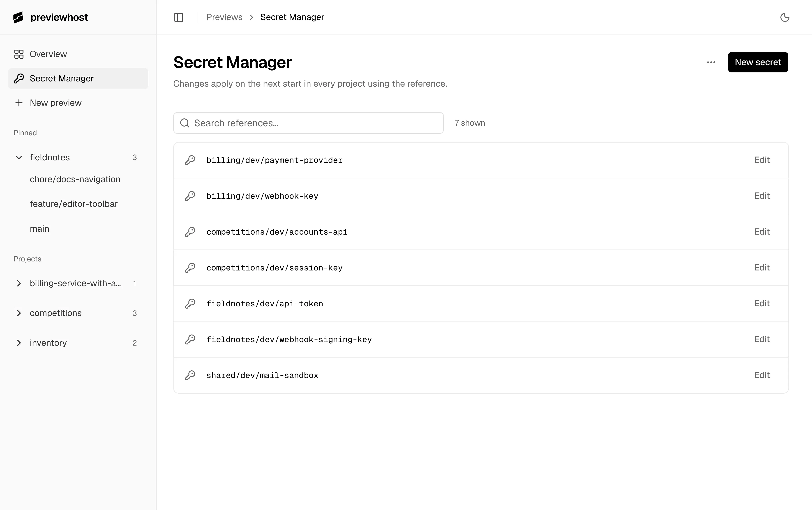Click key icon for fieldnotes/dev/webhook-signing-key
The image size is (812, 510).
point(190,339)
